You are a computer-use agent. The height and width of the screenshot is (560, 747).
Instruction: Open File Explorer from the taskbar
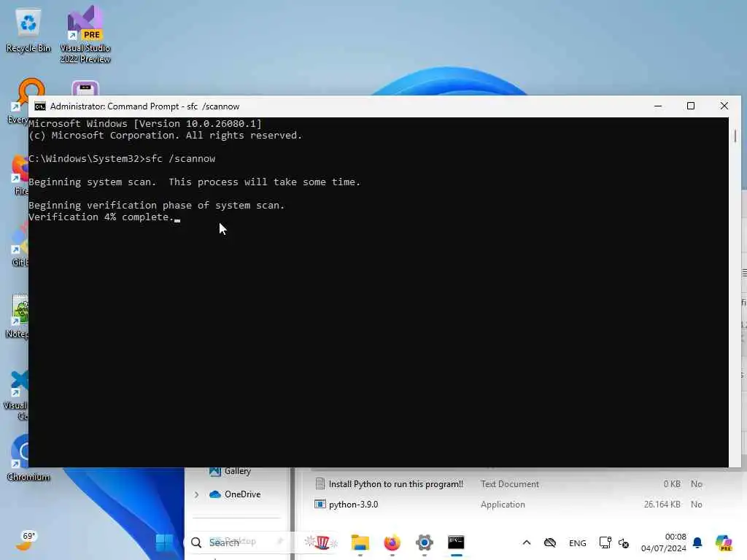pos(360,542)
